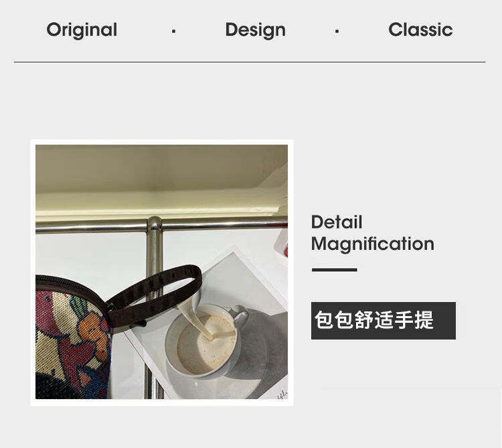Click the dot between Original and Design
Image resolution: width=502 pixels, height=448 pixels.
(173, 31)
